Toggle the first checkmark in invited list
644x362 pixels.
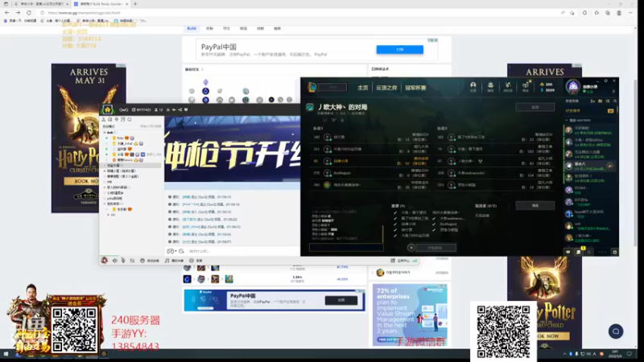[x=395, y=212]
